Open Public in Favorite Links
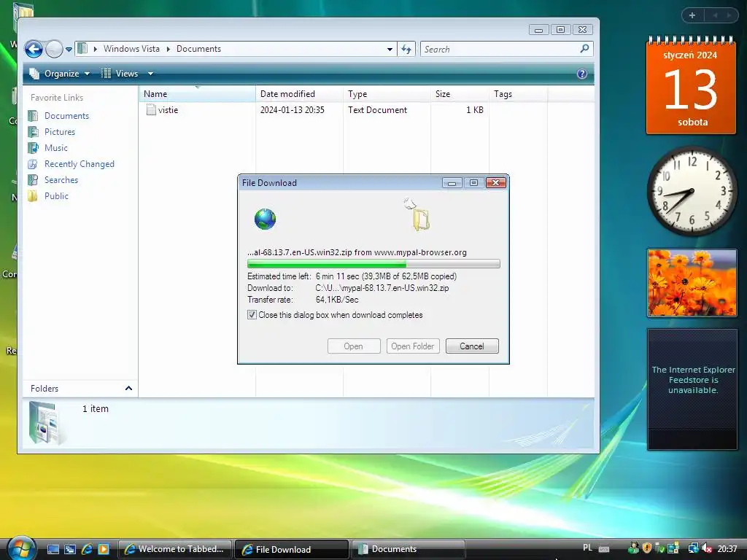Viewport: 747px width, 560px height. pos(56,196)
